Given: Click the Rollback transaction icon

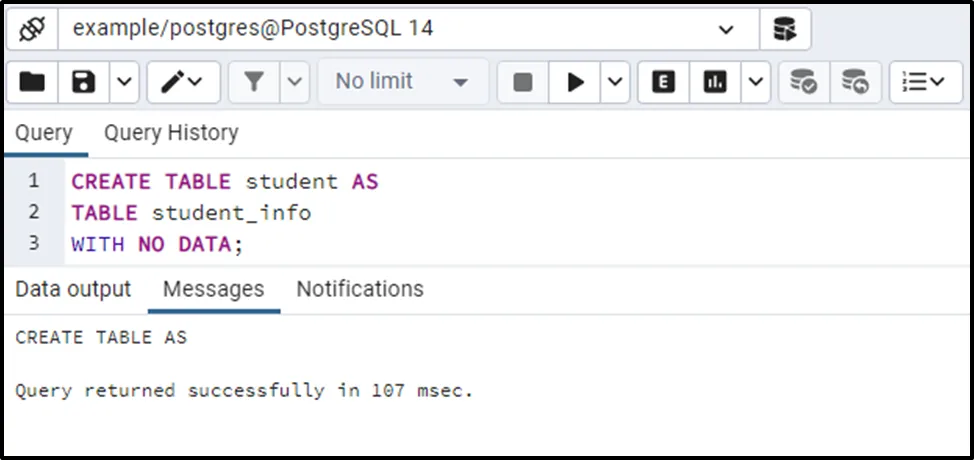Looking at the screenshot, I should [x=855, y=82].
